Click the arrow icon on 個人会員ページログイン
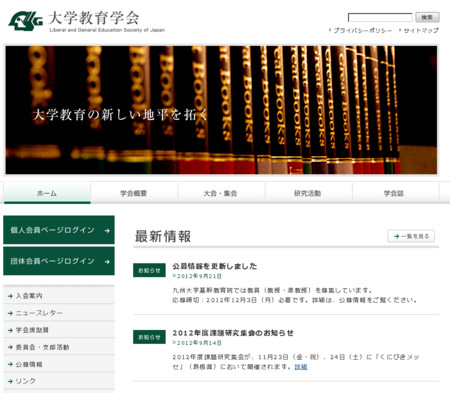The height and width of the screenshot is (393, 450). click(x=107, y=231)
